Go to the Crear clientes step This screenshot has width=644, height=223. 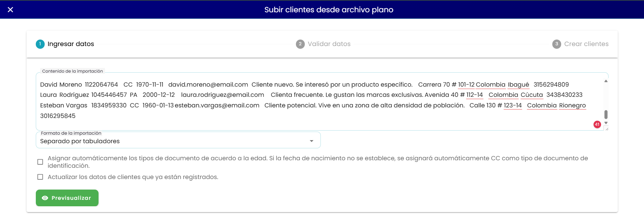586,44
